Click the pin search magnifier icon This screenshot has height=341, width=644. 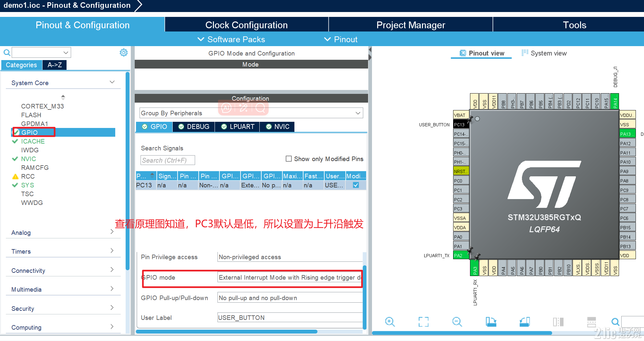point(615,322)
